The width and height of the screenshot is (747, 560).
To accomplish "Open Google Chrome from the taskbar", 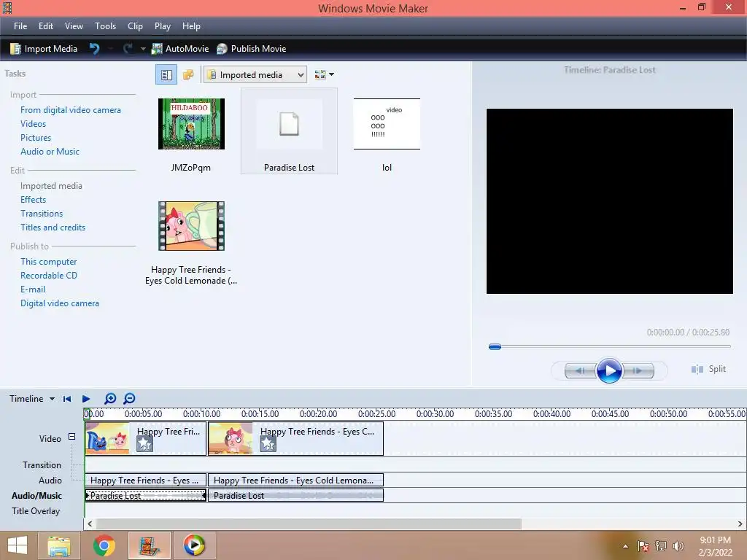I will pos(104,545).
